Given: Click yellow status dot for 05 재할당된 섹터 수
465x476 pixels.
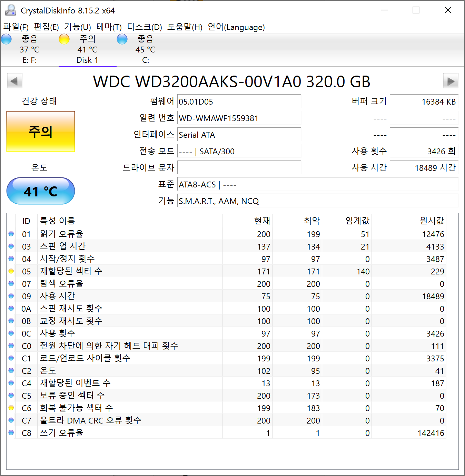Looking at the screenshot, I should coord(11,271).
